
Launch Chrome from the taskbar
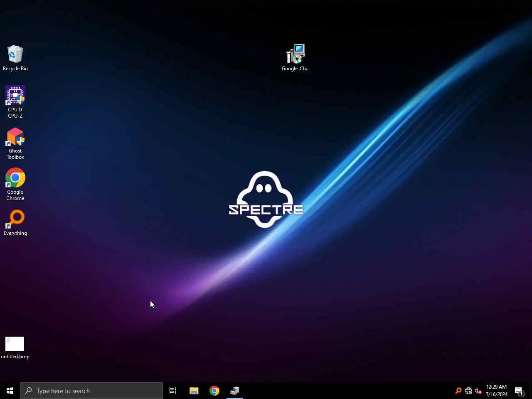214,391
